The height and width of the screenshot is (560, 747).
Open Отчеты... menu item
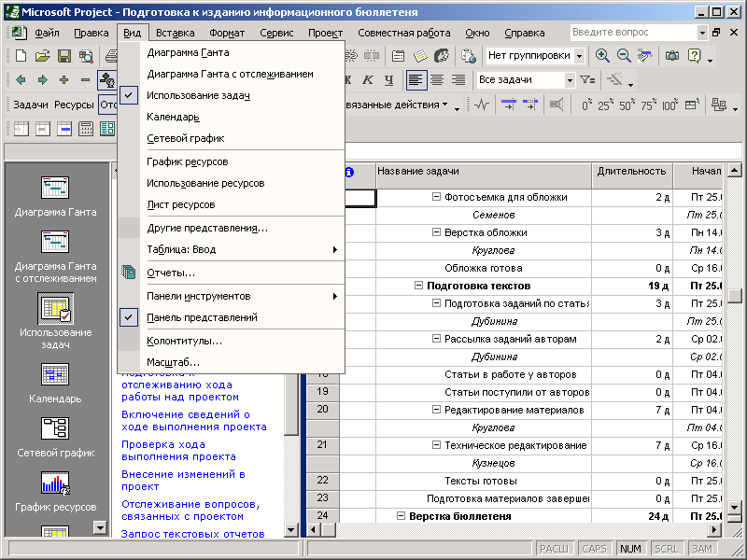(x=231, y=273)
